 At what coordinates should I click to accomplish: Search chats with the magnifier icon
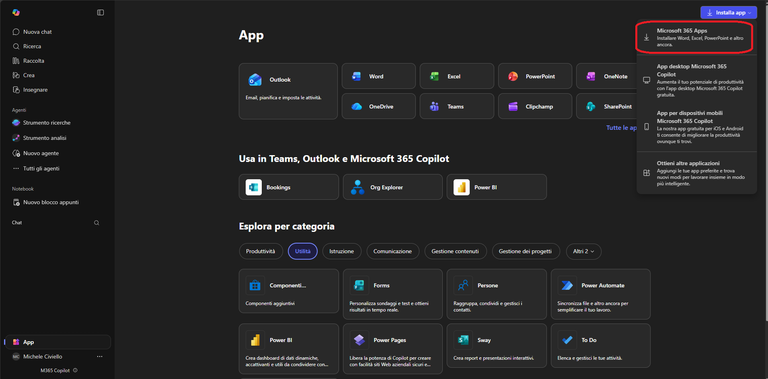tap(96, 223)
